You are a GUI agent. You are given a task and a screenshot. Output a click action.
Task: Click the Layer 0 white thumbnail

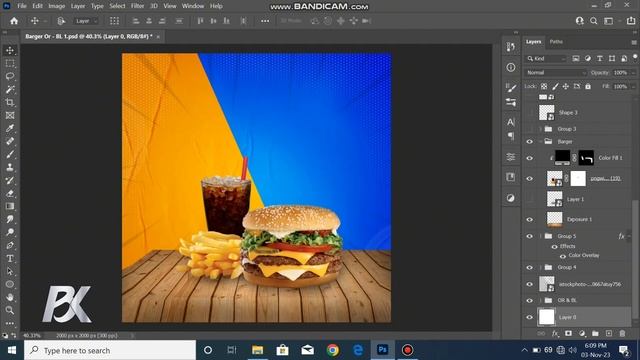tap(547, 317)
